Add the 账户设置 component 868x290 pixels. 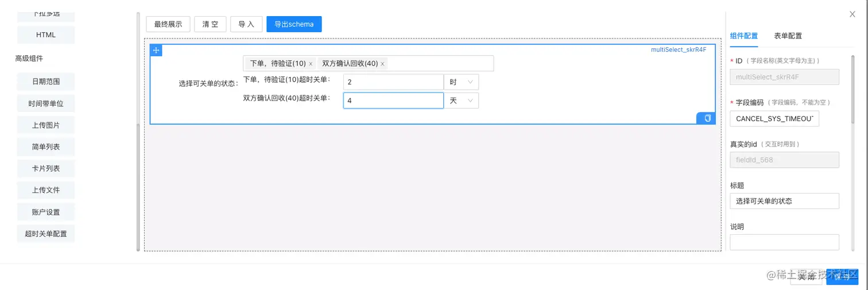click(x=46, y=212)
